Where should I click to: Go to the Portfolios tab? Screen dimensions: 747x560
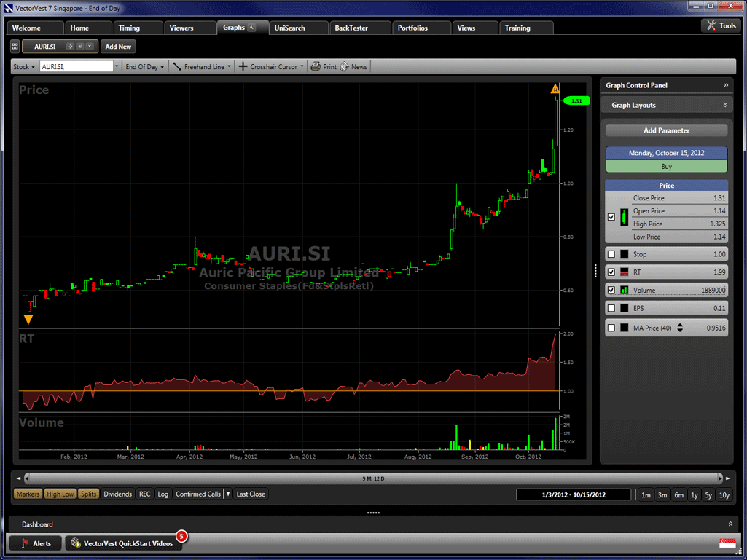[x=412, y=28]
